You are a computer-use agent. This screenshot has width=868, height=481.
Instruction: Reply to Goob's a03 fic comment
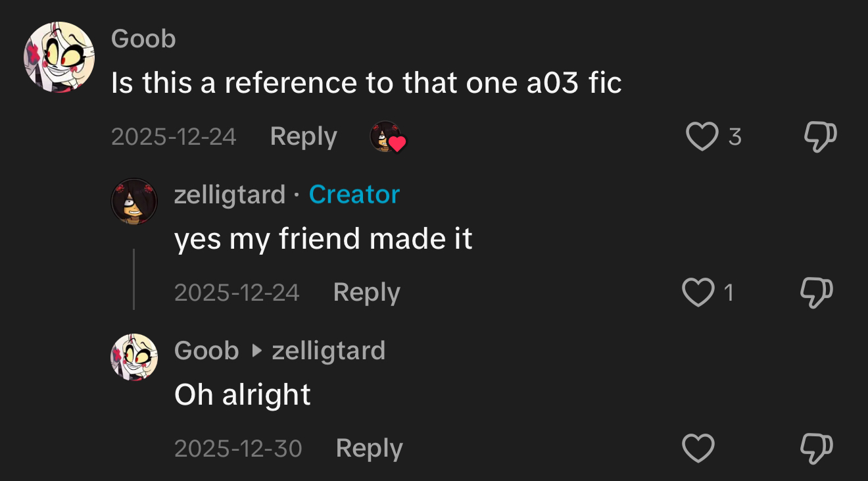tap(303, 137)
